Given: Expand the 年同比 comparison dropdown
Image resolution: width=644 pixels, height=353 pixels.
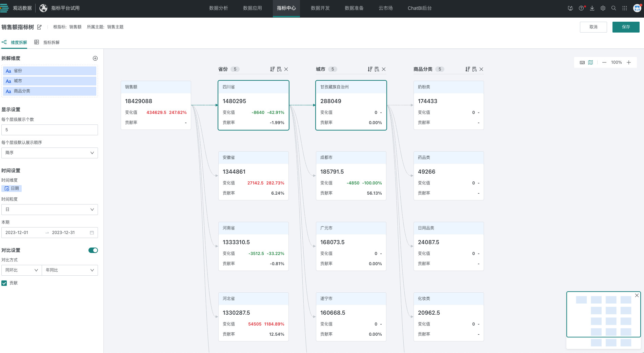Looking at the screenshot, I should point(69,270).
